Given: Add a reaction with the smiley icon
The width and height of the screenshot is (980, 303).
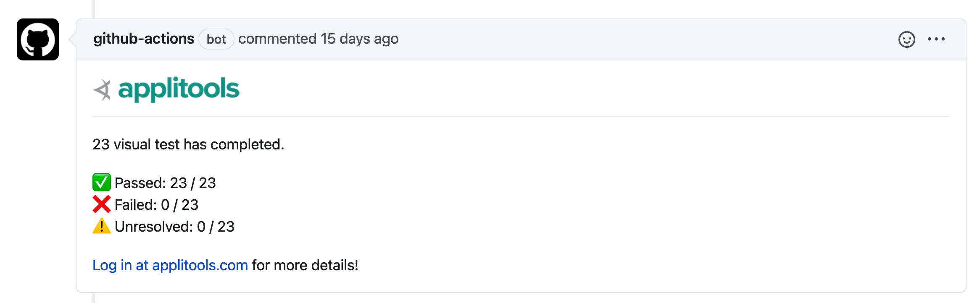Looking at the screenshot, I should point(906,39).
